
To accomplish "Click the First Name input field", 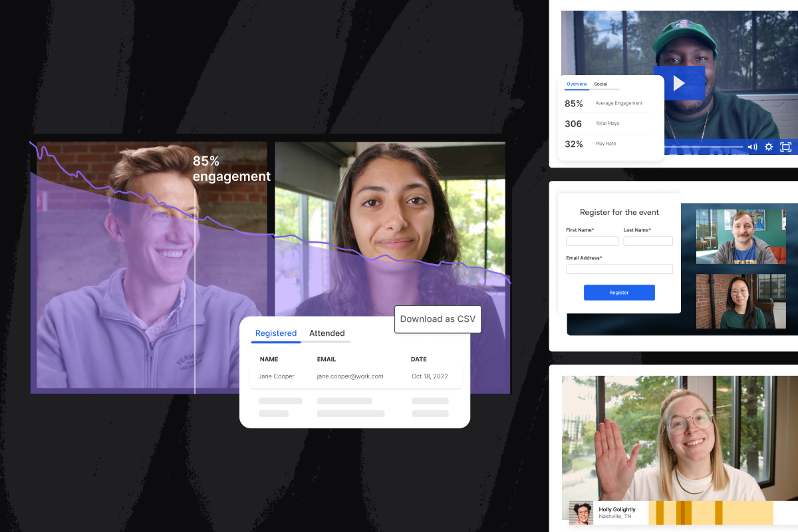I will [592, 241].
